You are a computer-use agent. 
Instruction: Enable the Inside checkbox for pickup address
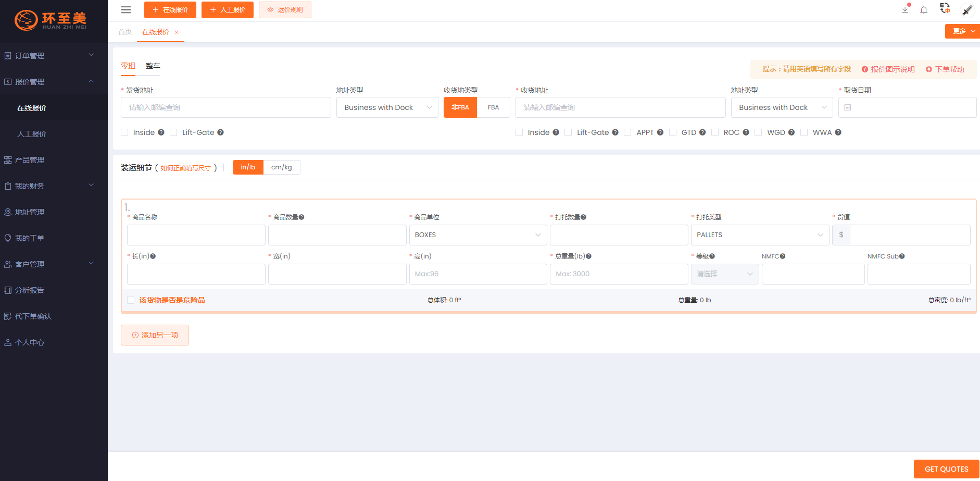click(124, 132)
